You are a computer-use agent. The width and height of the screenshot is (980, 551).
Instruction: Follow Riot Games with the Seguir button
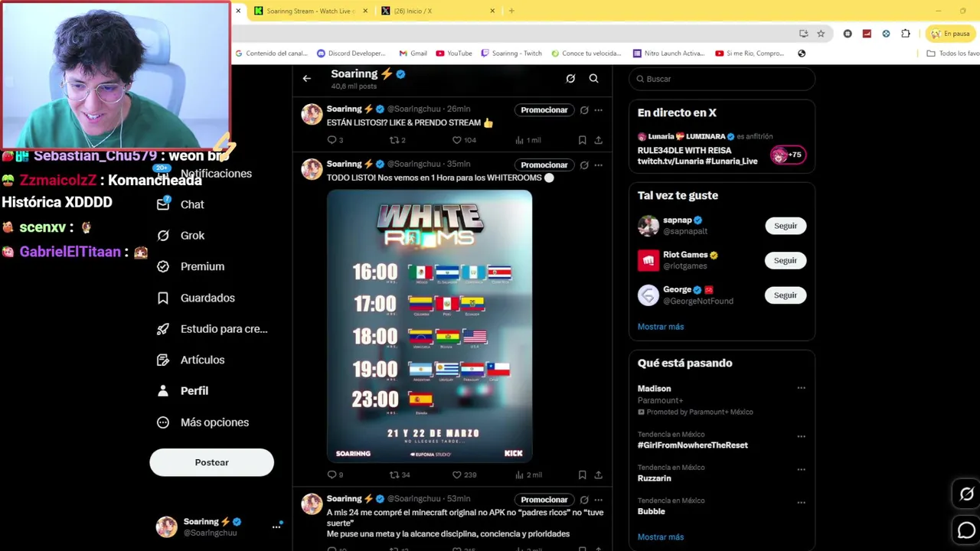click(785, 260)
